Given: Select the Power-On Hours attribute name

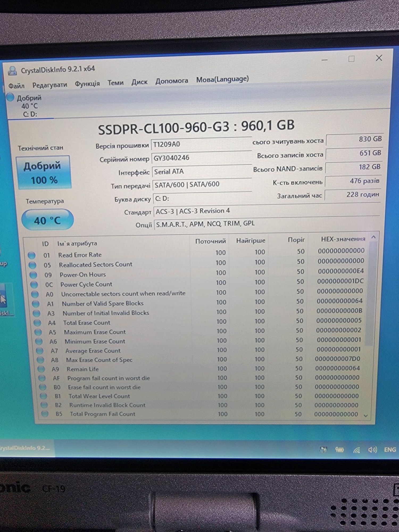Looking at the screenshot, I should 83,275.
